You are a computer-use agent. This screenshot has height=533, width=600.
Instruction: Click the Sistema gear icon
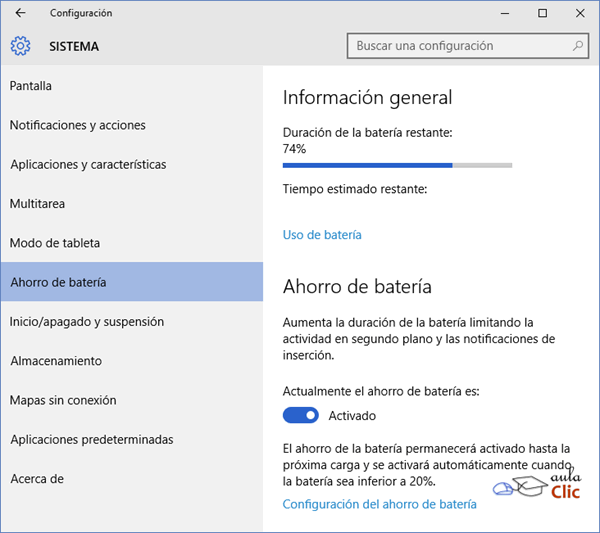[21, 46]
